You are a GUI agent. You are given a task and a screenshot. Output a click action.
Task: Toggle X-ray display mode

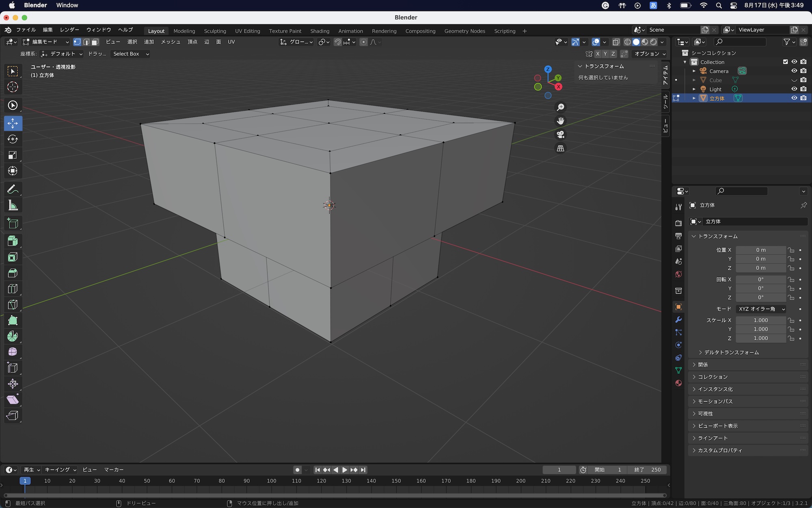point(616,42)
